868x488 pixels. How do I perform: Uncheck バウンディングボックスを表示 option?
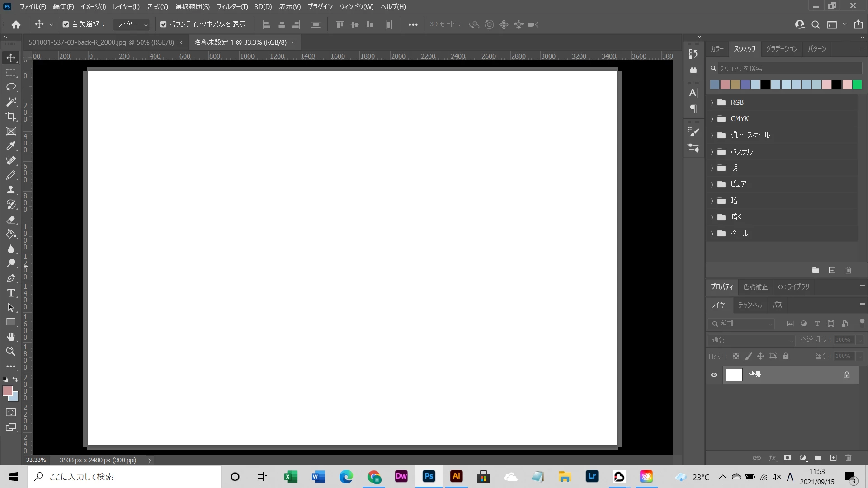[x=163, y=24]
